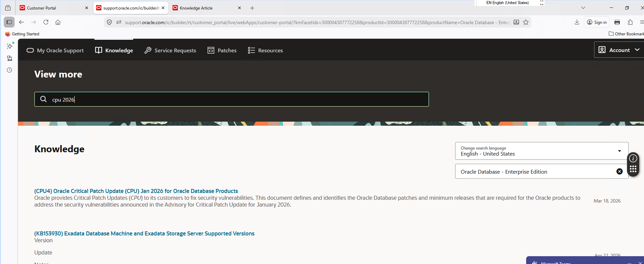644x264 pixels.
Task: Open the browser home page icon
Action: 58,22
